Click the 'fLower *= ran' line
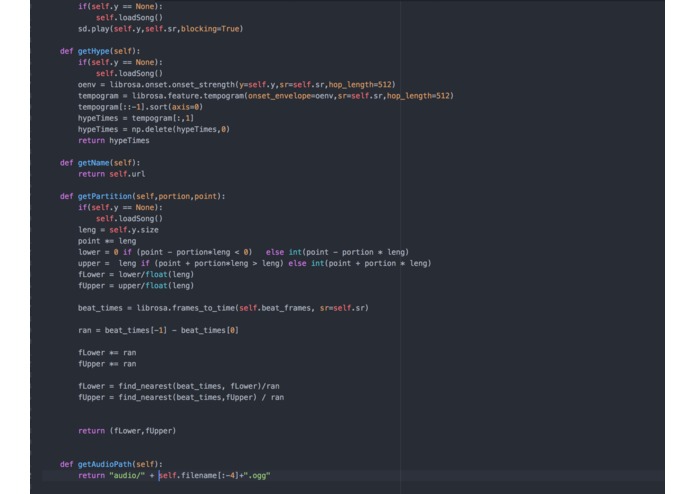This screenshot has height=494, width=695. (107, 353)
